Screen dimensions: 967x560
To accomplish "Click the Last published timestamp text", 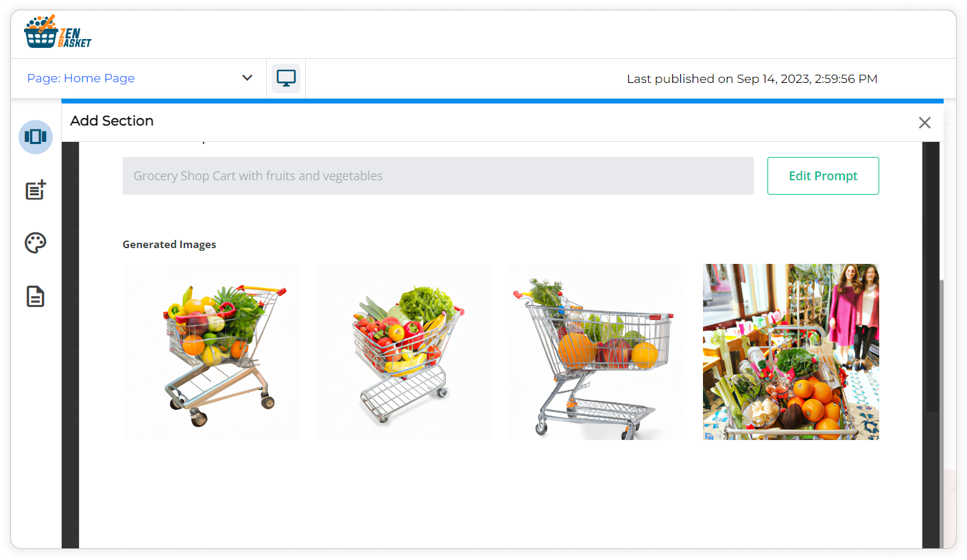I will pos(752,79).
